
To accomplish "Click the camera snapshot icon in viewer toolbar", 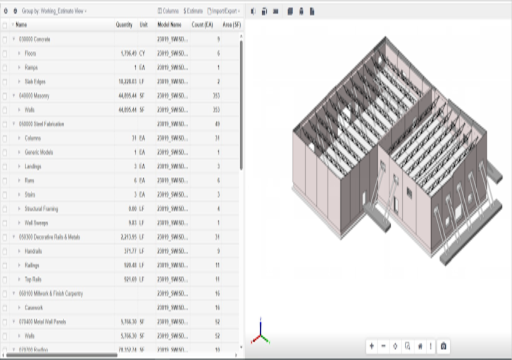I will pos(443,346).
